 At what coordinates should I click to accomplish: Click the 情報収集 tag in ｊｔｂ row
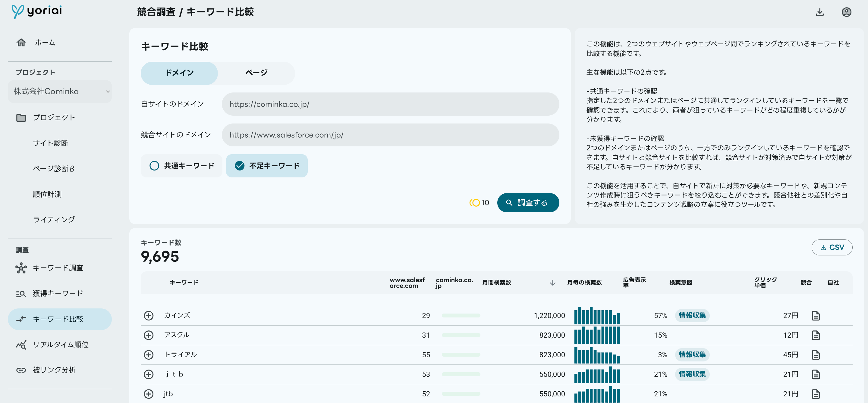coord(692,374)
